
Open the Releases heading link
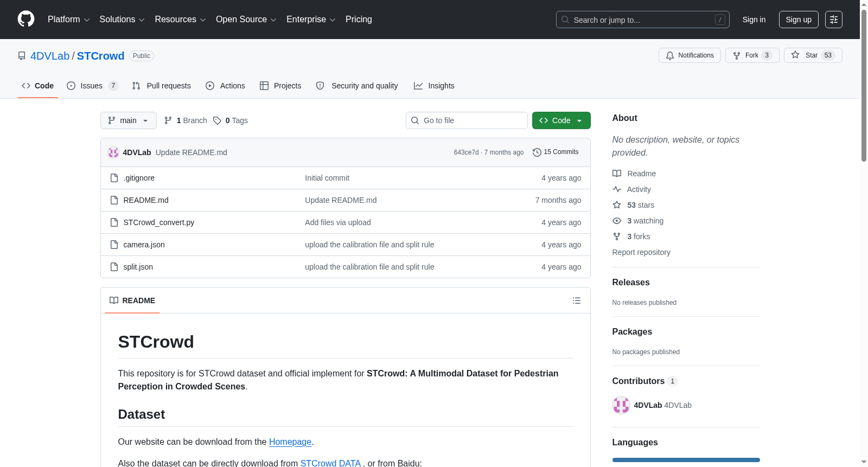pyautogui.click(x=631, y=283)
